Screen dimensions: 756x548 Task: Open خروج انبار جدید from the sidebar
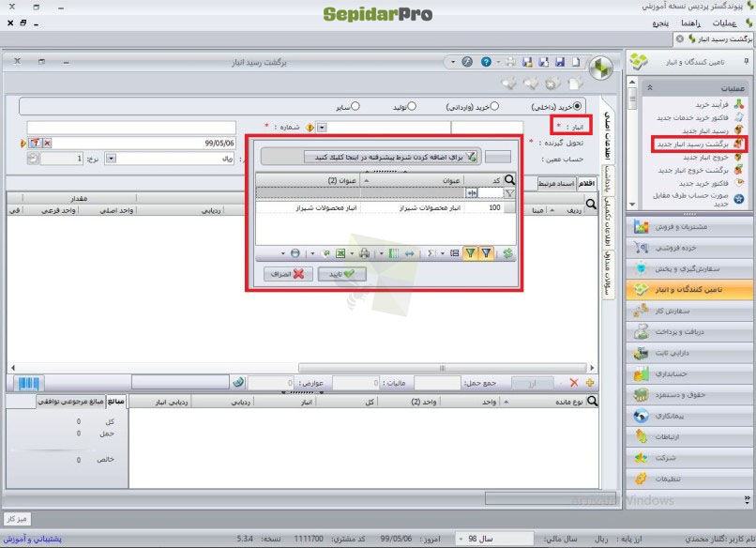click(x=713, y=158)
